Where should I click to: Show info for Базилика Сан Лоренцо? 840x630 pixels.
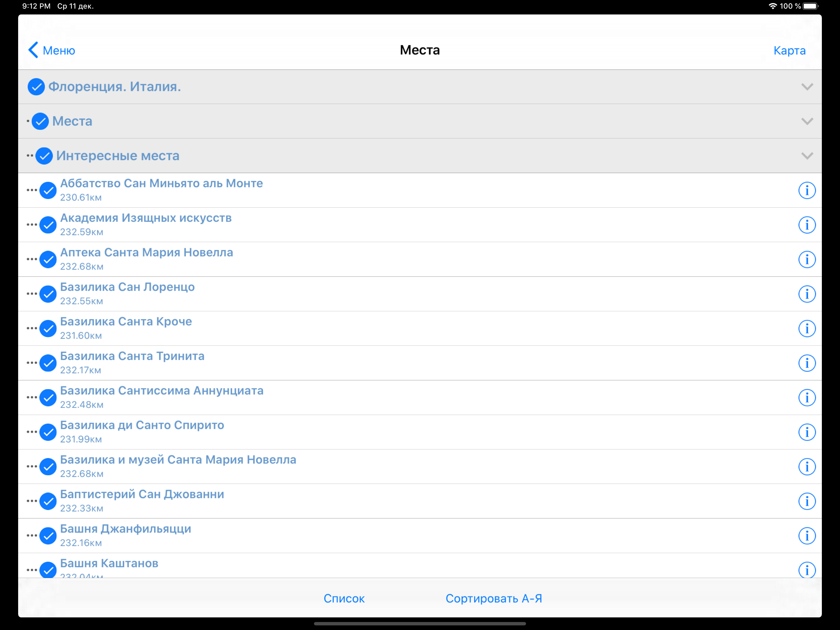806,294
